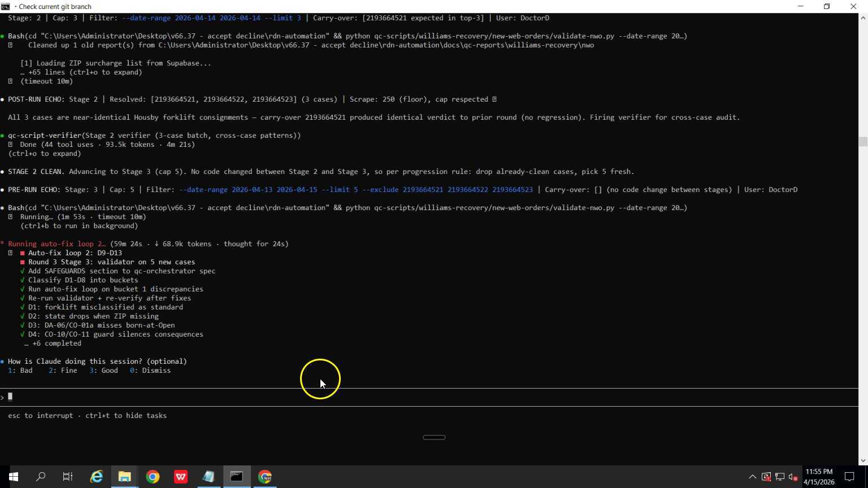
Task: Select the '2: Fine' feedback option
Action: 63,371
